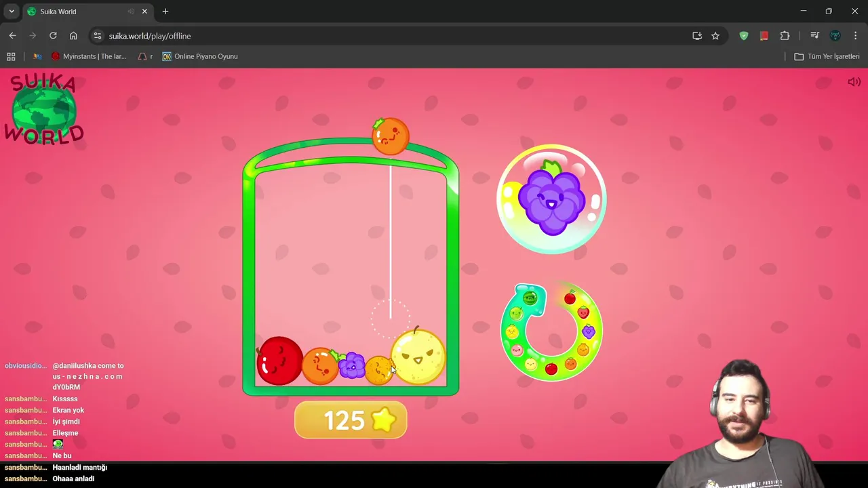The height and width of the screenshot is (488, 868).
Task: Bookmark this page with the star icon
Action: [715, 36]
